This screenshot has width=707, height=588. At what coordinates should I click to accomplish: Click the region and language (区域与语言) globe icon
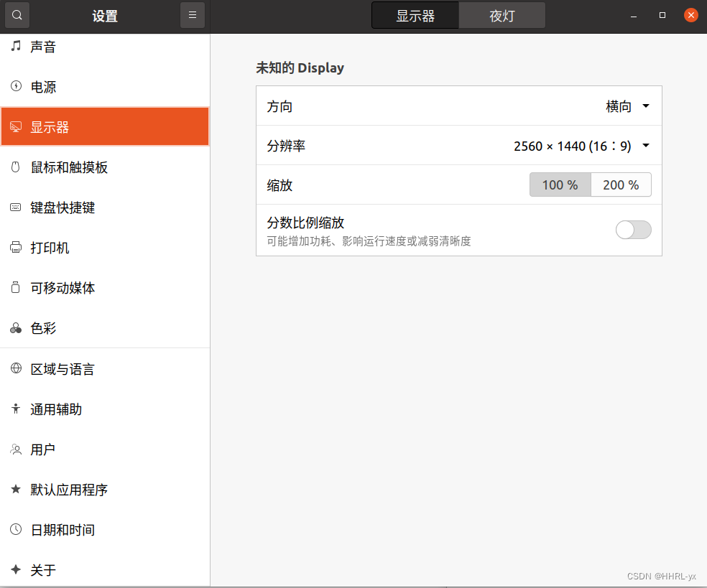click(16, 369)
